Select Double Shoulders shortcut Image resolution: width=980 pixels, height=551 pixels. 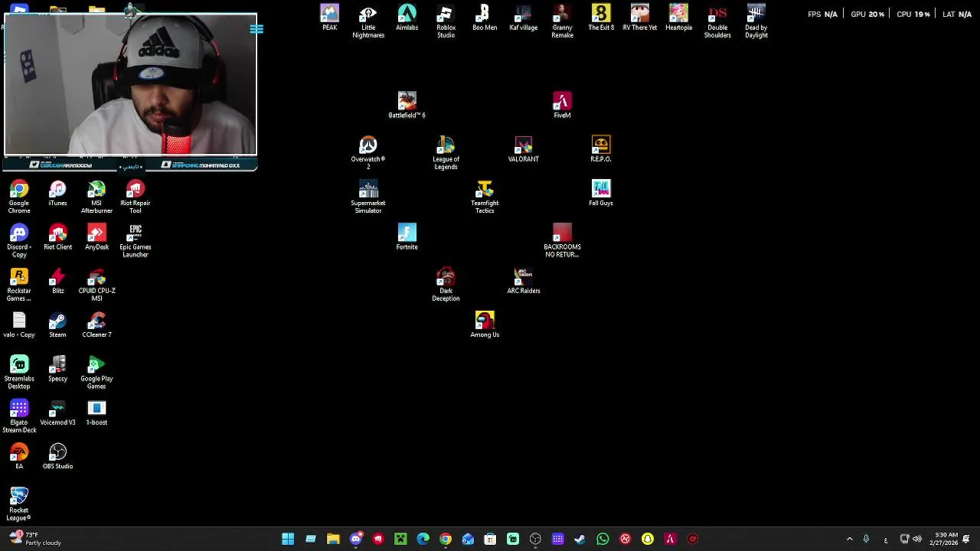pos(717,21)
